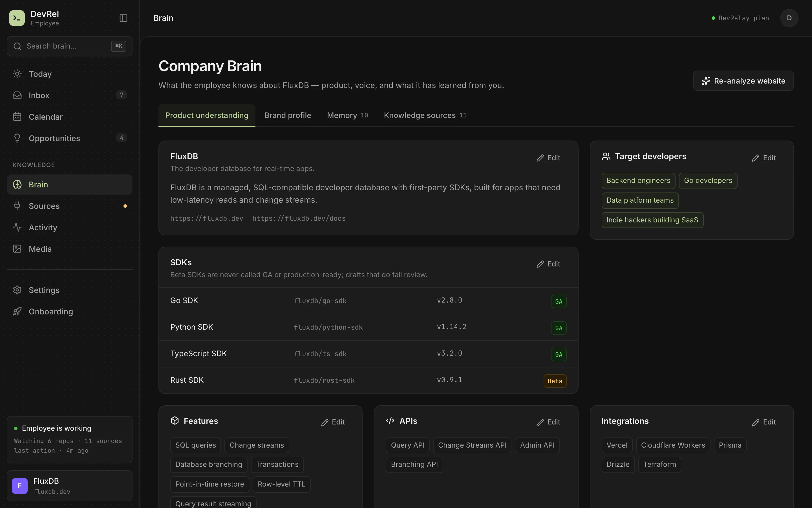Click the v3.2.0 TypeScript SDK version
Viewport: 812px width, 508px height.
coord(449,353)
